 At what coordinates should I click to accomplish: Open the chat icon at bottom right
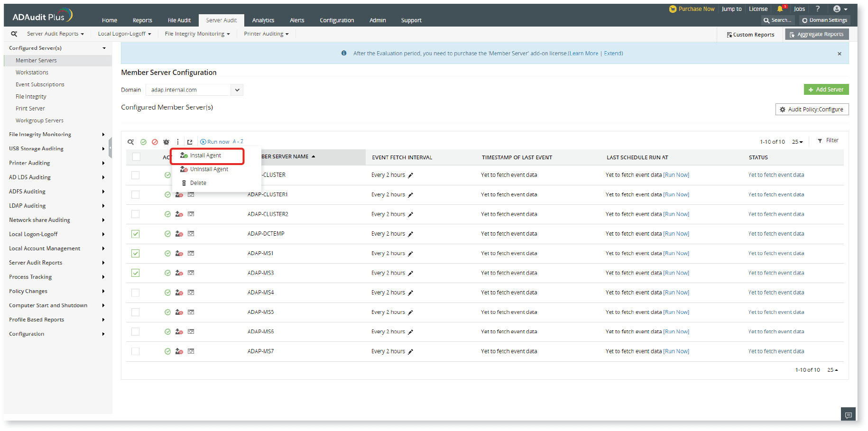point(848,415)
